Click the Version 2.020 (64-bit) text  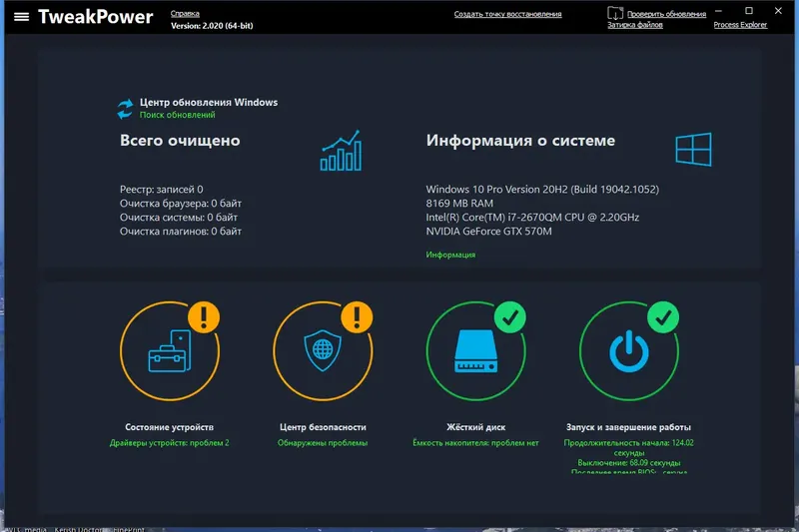tap(212, 26)
